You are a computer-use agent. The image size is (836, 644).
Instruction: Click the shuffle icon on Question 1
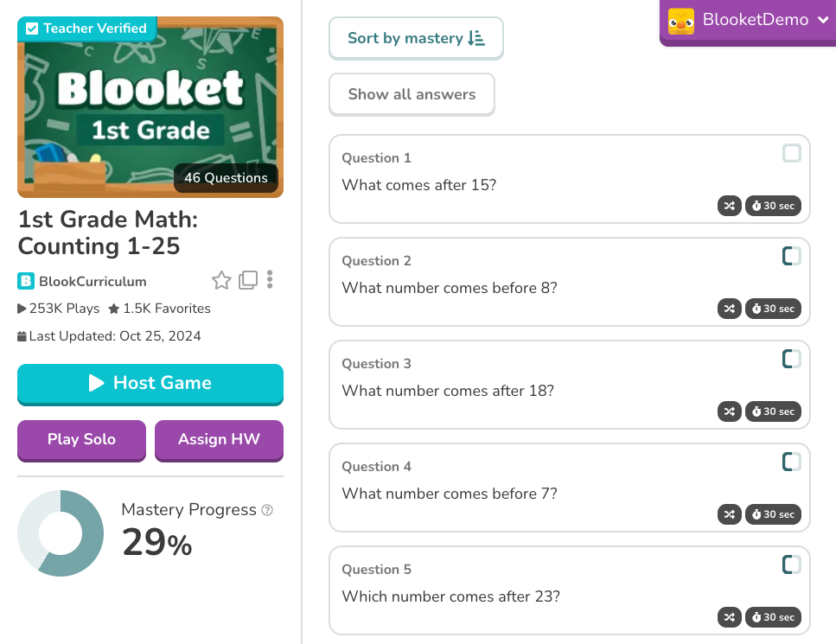pyautogui.click(x=730, y=206)
